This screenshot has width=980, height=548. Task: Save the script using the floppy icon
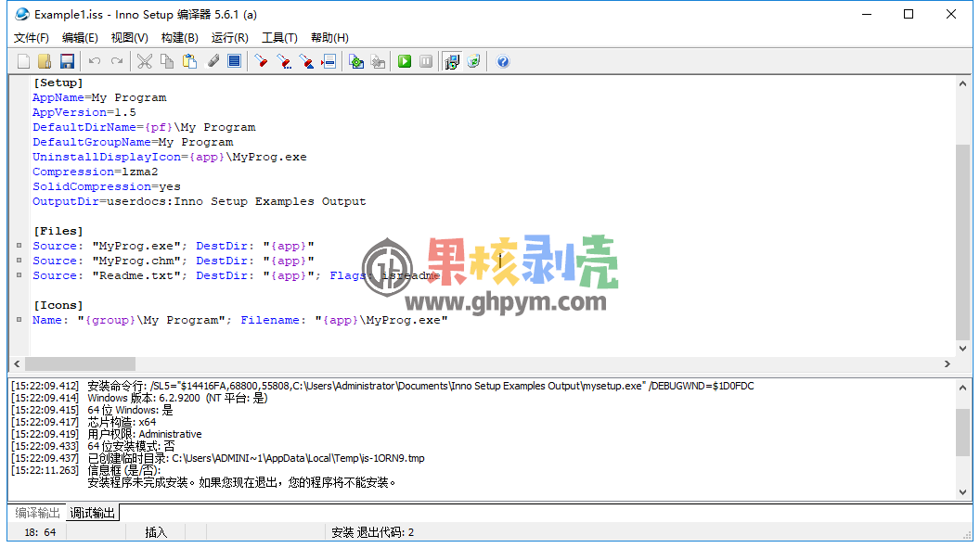pos(67,61)
